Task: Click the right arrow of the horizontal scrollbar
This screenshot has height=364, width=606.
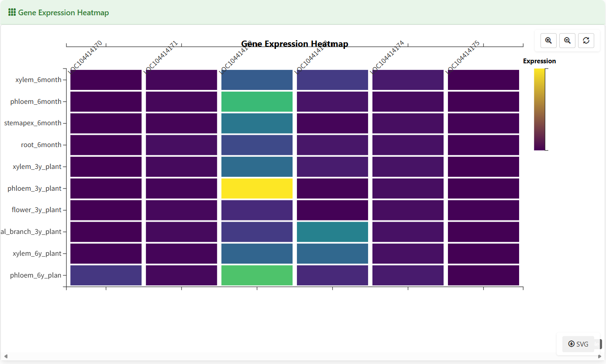Action: pos(601,356)
